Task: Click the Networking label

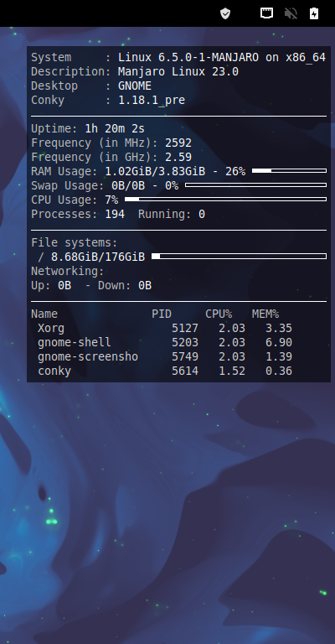Action: [68, 272]
